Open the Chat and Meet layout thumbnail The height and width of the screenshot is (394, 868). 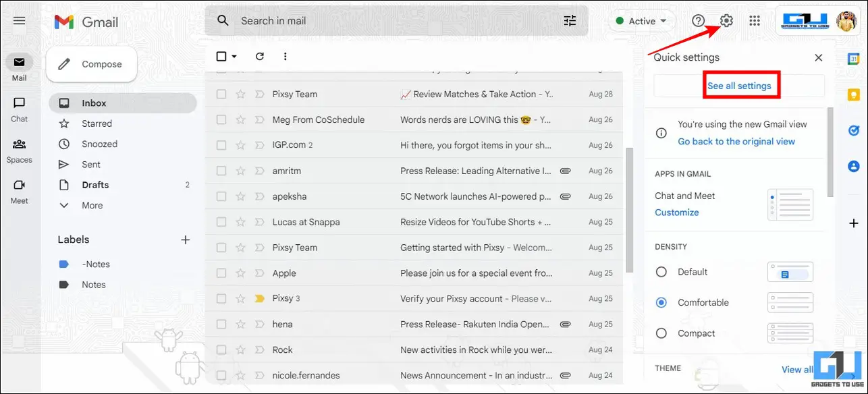coord(790,204)
